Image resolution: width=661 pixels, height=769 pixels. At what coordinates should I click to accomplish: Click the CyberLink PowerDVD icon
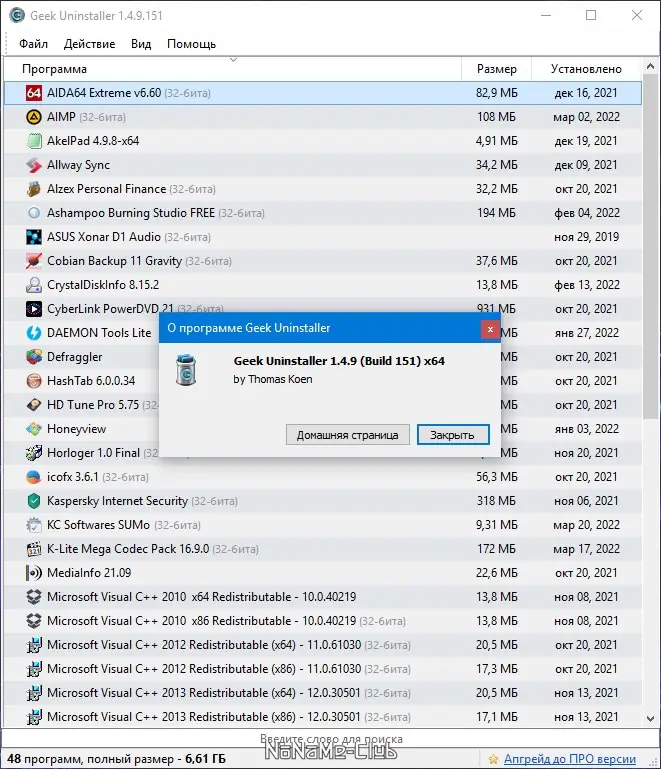[x=33, y=309]
